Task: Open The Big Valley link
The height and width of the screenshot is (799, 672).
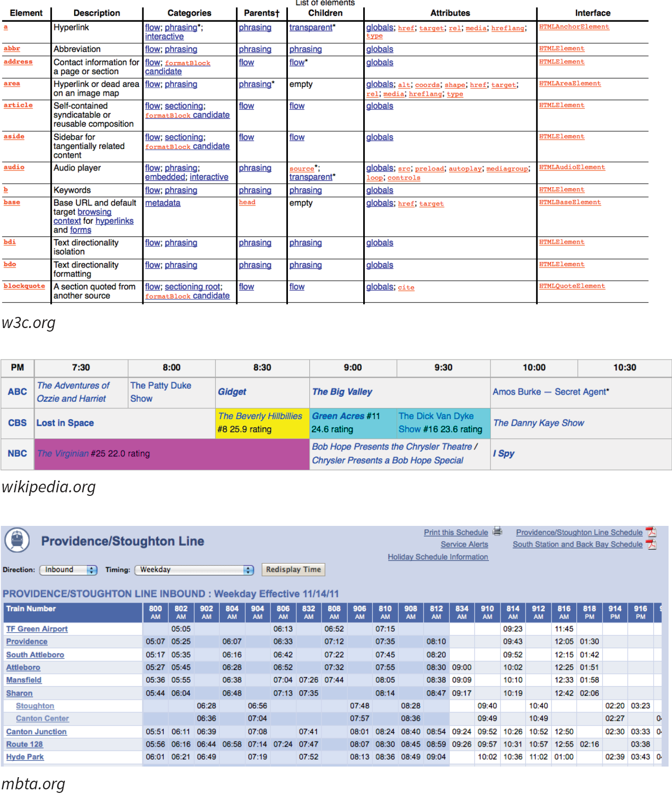Action: pos(342,392)
